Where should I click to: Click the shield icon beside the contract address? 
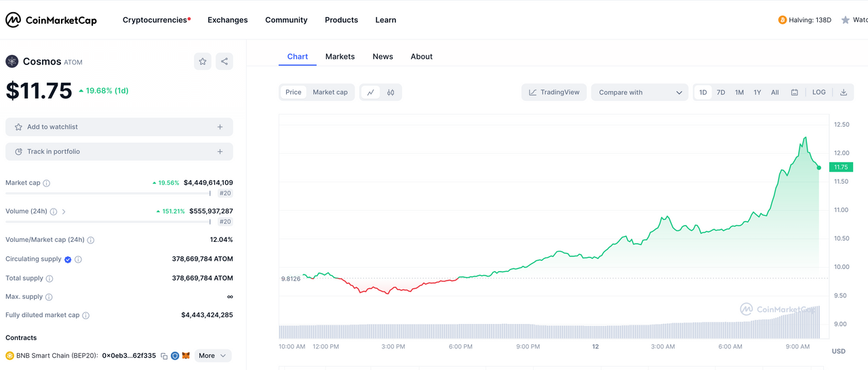pyautogui.click(x=175, y=356)
